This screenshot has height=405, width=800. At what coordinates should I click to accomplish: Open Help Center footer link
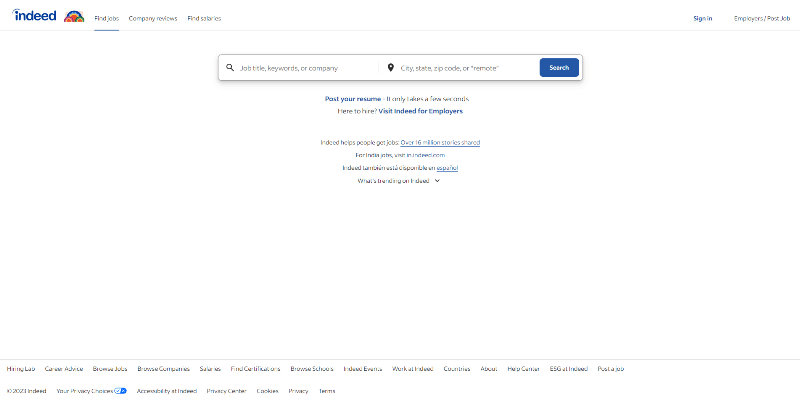[x=523, y=369]
